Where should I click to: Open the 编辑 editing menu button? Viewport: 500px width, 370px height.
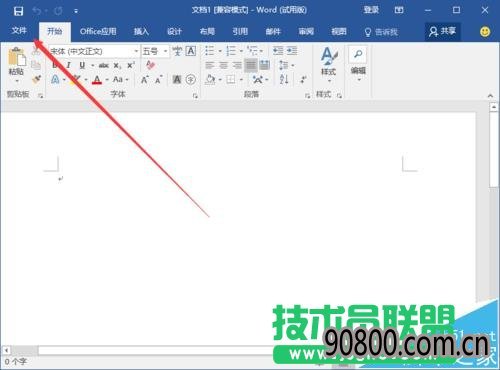click(358, 64)
